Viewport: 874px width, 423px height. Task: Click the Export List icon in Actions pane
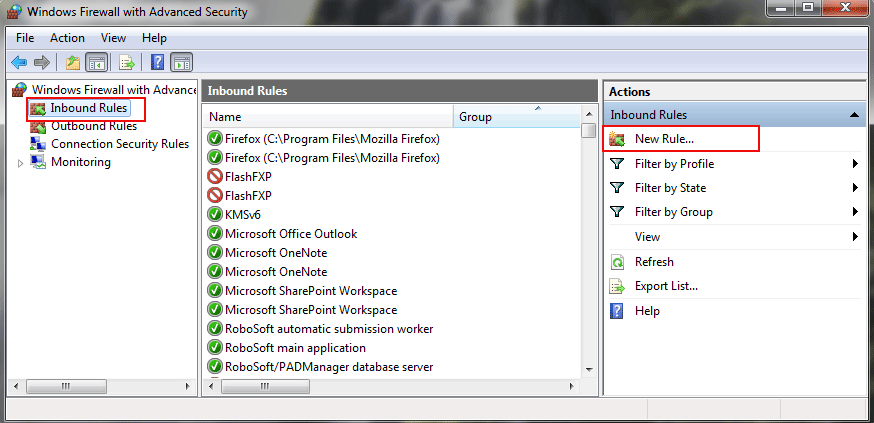tap(617, 286)
